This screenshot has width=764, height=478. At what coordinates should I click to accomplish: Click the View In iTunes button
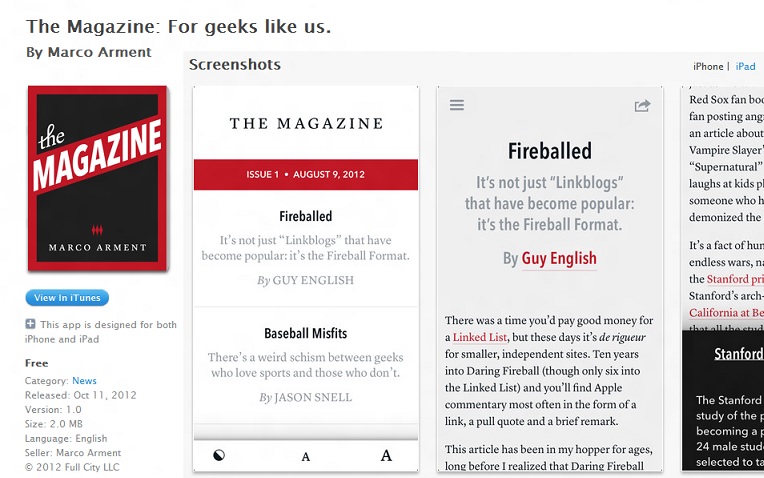(x=67, y=298)
